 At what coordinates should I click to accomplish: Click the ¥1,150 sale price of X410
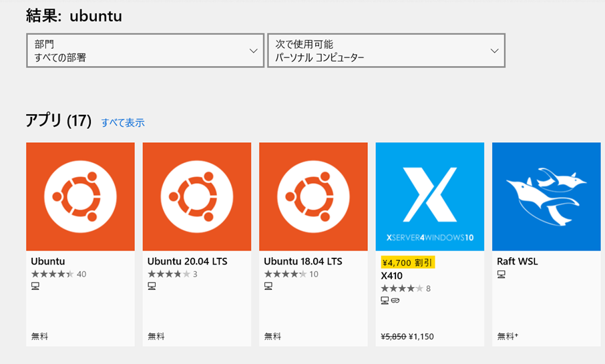point(421,337)
